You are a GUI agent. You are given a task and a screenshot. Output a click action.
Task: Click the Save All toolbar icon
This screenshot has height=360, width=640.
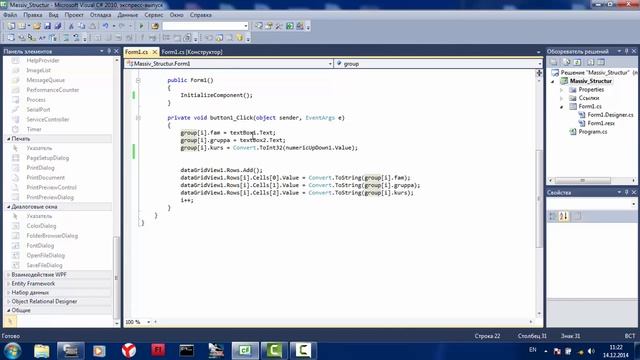tap(58, 26)
